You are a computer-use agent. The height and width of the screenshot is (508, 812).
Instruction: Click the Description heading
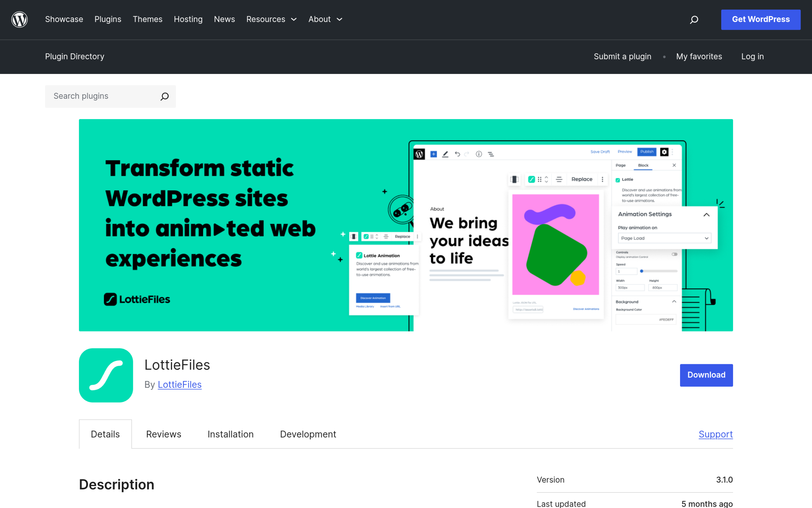[116, 485]
